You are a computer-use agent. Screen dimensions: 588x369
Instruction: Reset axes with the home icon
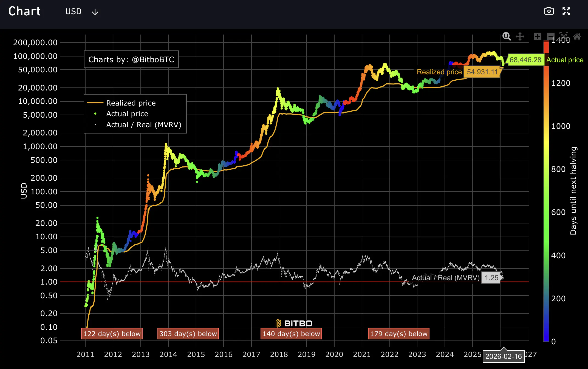(577, 36)
